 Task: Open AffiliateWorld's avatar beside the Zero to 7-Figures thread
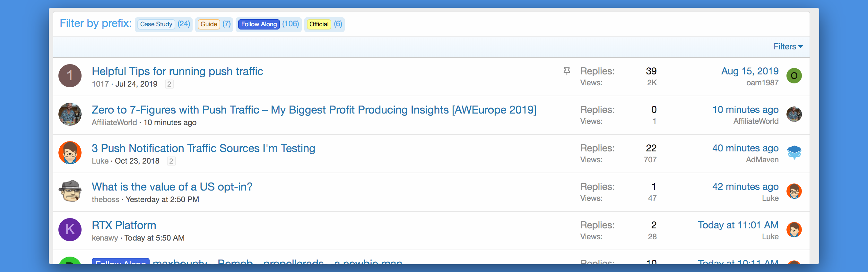click(70, 114)
